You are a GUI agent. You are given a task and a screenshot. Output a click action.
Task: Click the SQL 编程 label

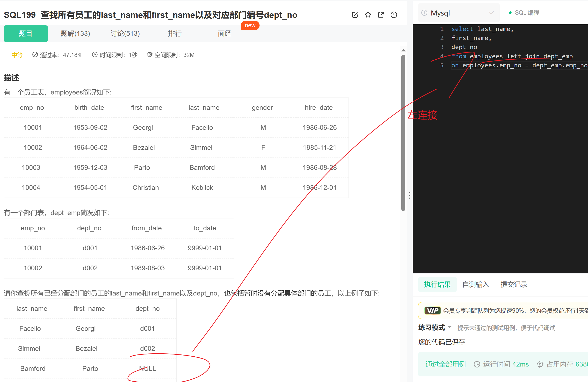coord(527,13)
